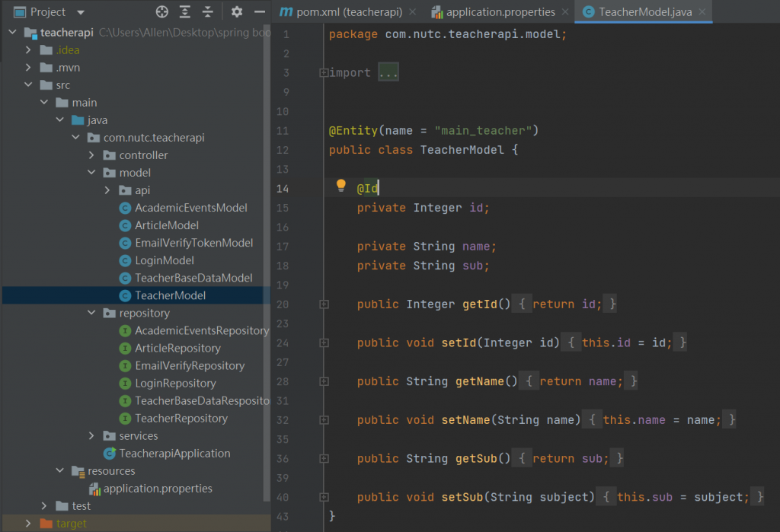
Task: Expand the api package under model
Action: (x=107, y=190)
